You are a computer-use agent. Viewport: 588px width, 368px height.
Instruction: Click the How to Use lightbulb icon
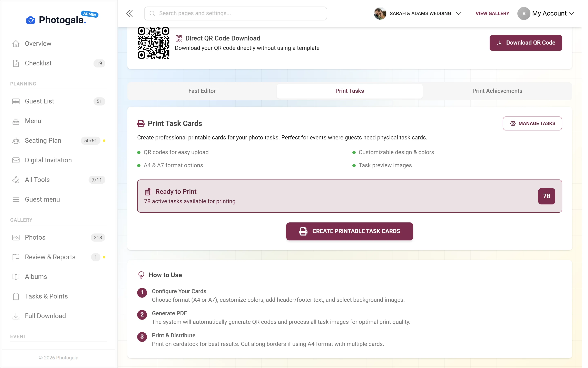tap(141, 275)
